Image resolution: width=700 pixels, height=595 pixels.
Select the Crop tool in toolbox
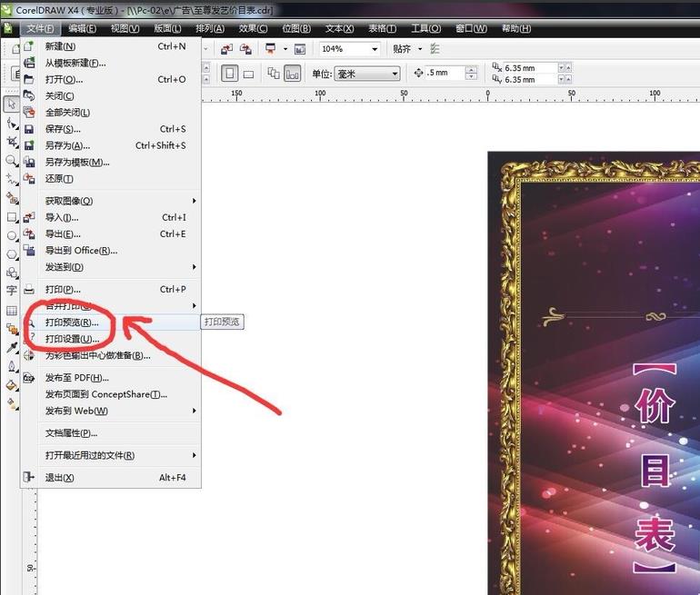pos(12,142)
